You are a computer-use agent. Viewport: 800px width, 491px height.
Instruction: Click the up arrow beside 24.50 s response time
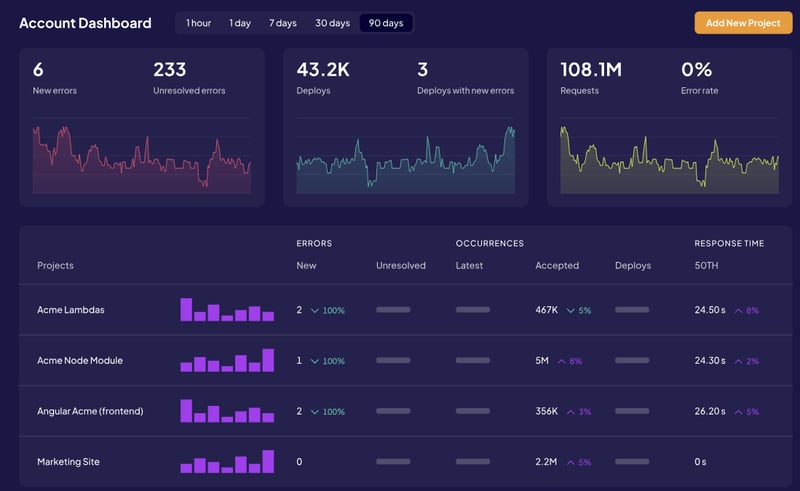coord(739,311)
